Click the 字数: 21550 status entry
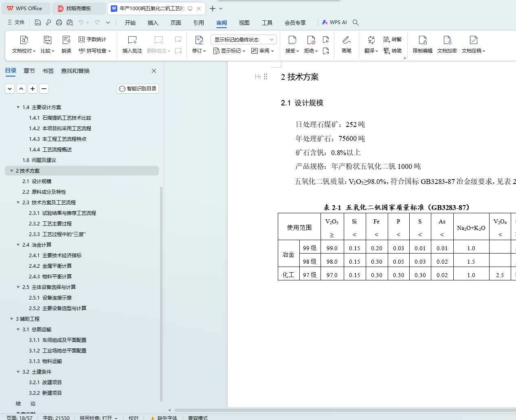 point(56,418)
